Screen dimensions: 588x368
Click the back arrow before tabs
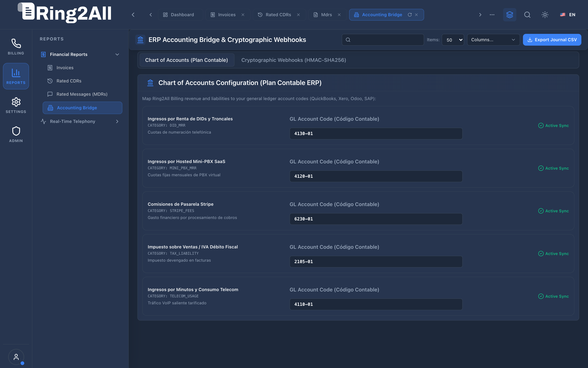click(151, 15)
